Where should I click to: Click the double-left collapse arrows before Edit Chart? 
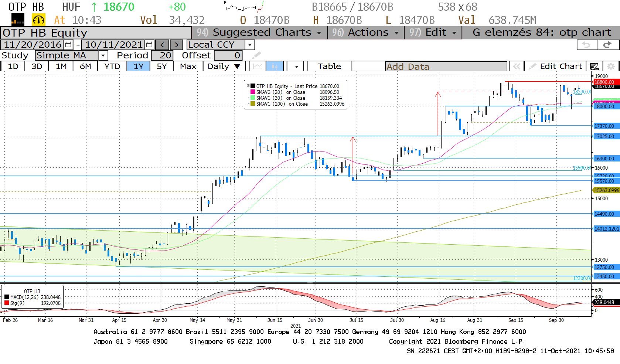tap(517, 67)
